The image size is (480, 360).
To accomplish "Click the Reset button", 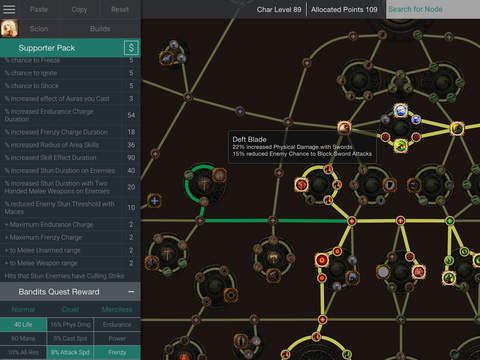I will 120,10.
